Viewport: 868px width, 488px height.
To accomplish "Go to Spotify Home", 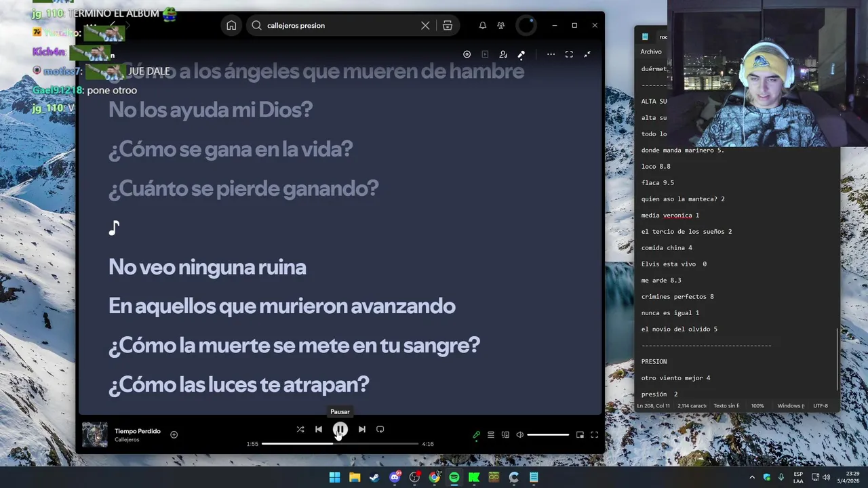I will coord(231,25).
